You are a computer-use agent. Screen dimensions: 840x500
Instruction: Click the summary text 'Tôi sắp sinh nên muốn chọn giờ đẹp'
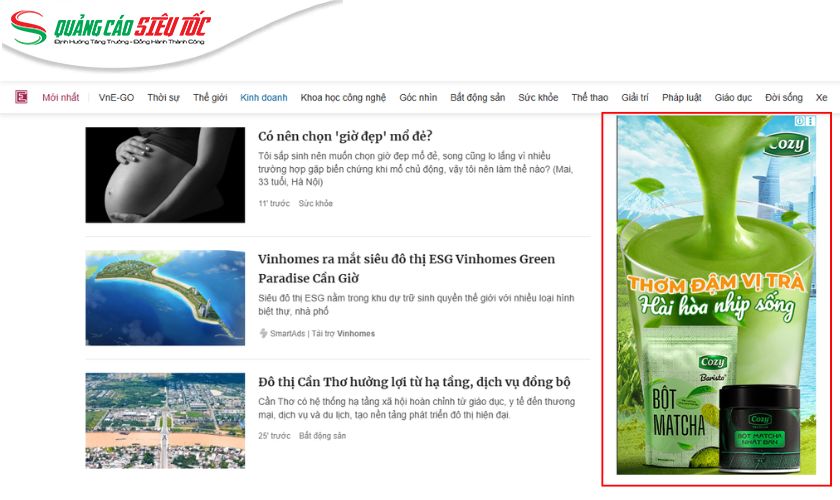pos(416,169)
